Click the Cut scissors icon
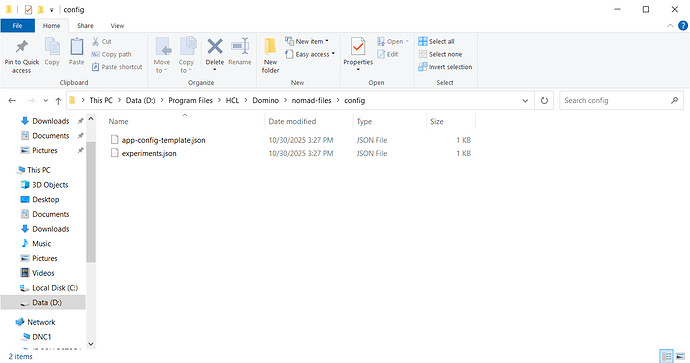 tap(95, 41)
